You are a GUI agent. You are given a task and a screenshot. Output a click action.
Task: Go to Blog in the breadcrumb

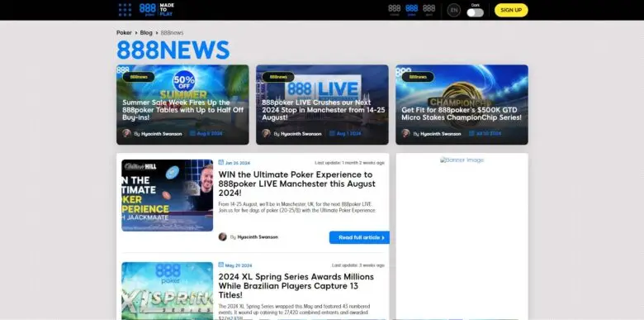click(146, 32)
